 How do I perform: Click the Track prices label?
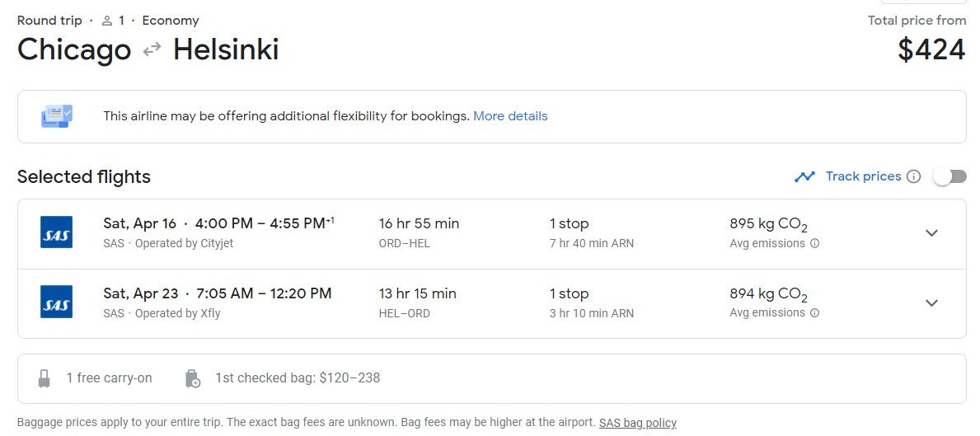point(863,176)
